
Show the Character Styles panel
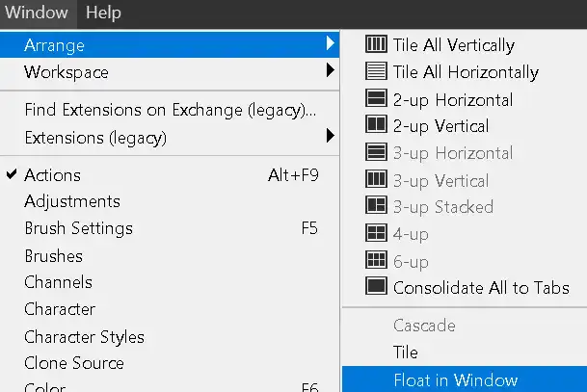tap(84, 337)
